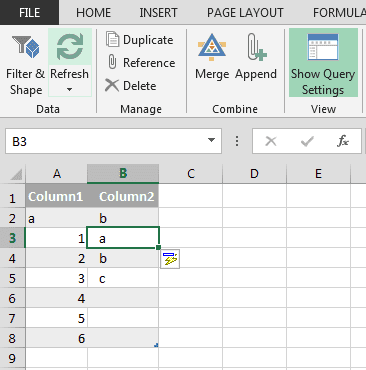Select column D header
Screen dimensions: 366x370
[254, 174]
